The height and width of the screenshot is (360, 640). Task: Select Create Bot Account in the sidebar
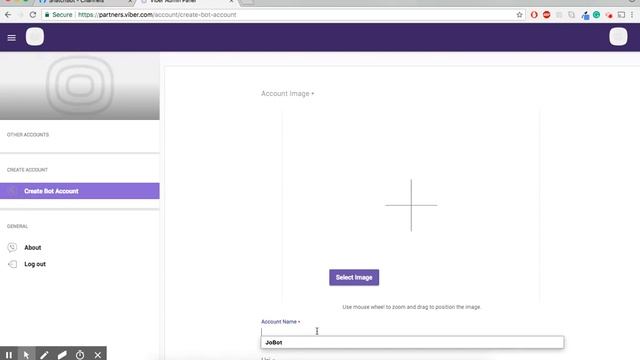point(80,191)
